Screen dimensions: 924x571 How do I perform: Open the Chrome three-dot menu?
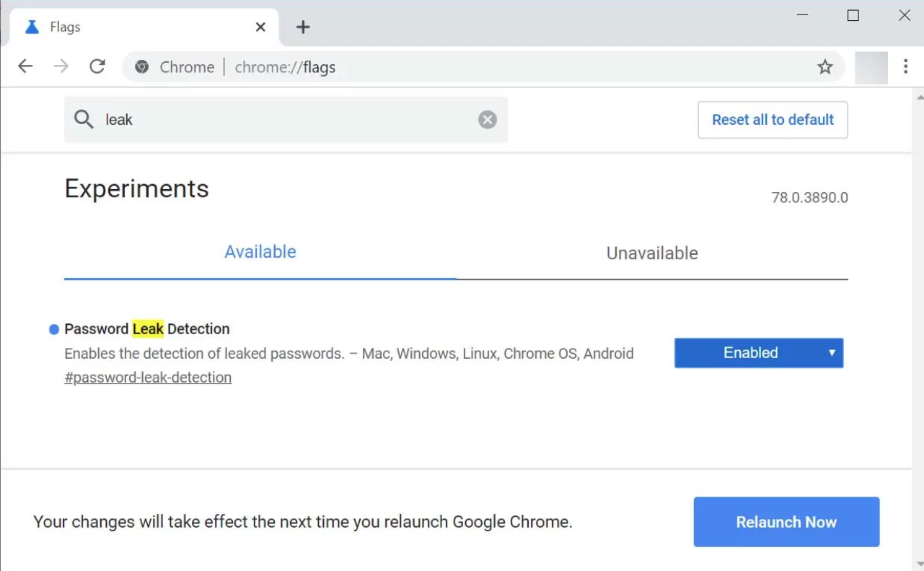[905, 67]
